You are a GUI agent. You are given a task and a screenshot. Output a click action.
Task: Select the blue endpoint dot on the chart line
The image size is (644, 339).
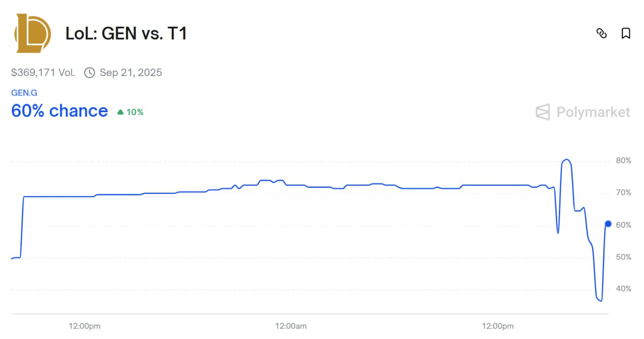point(608,224)
